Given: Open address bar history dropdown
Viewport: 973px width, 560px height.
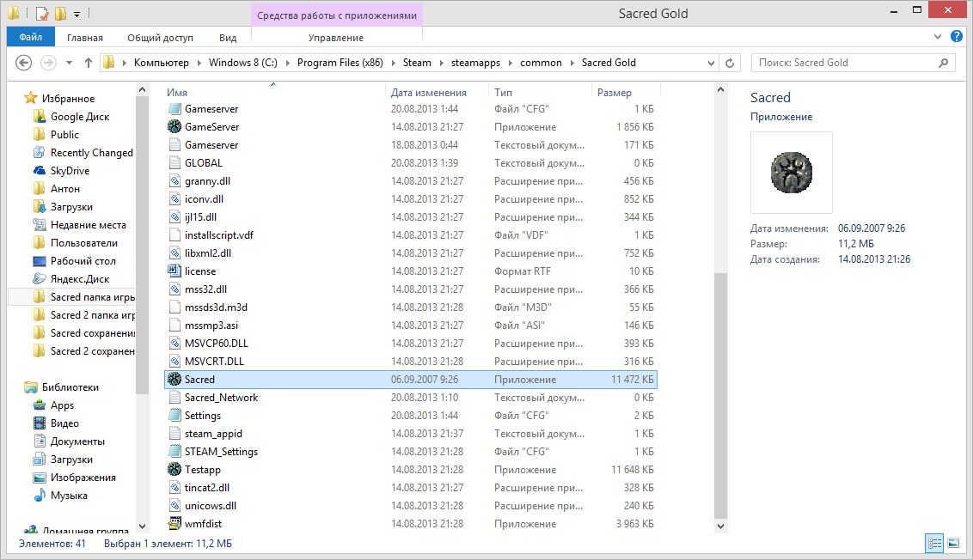Looking at the screenshot, I should click(711, 63).
